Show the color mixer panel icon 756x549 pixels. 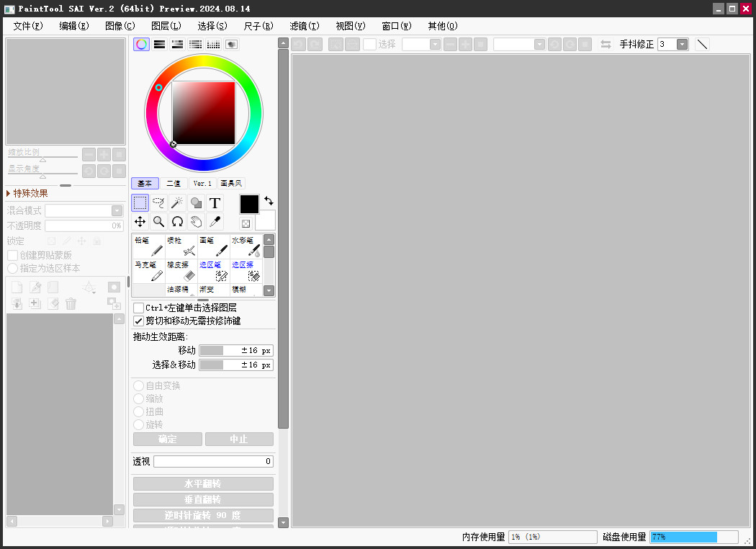[x=195, y=45]
